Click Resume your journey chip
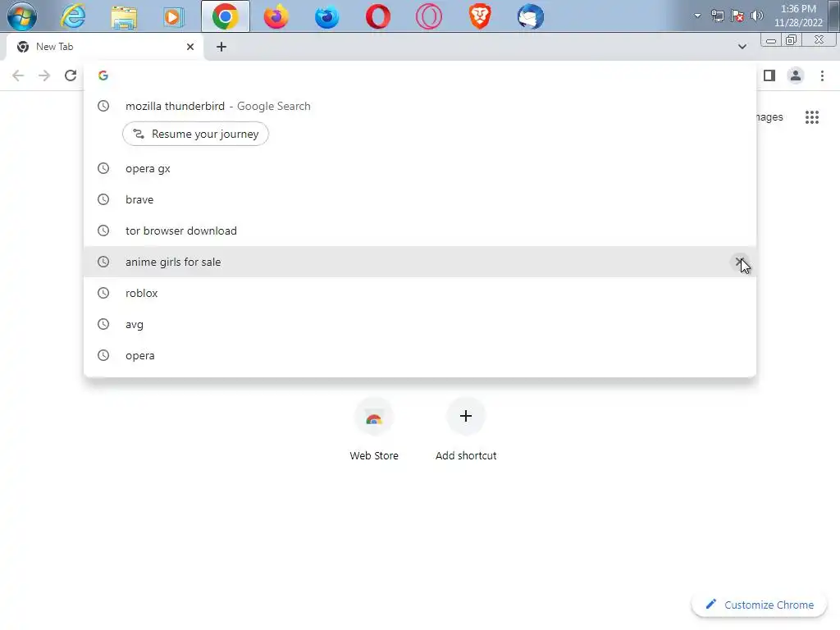 coord(195,134)
